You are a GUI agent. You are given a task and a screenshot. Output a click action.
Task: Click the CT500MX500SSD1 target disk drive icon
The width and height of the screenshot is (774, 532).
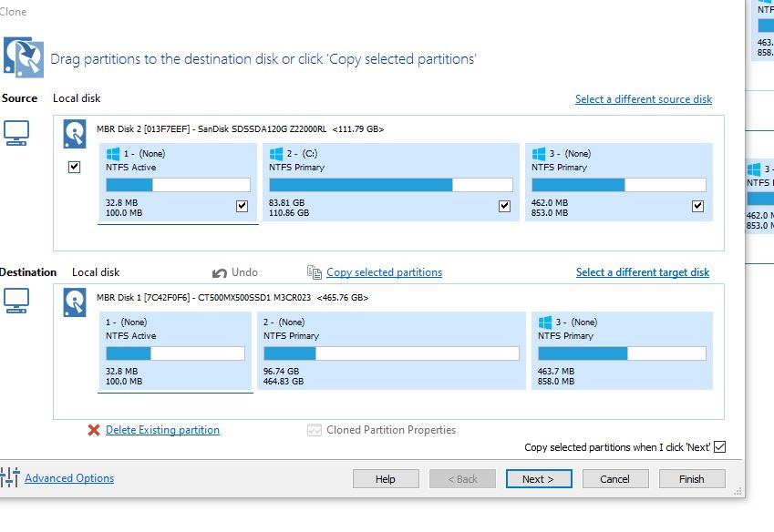[75, 302]
